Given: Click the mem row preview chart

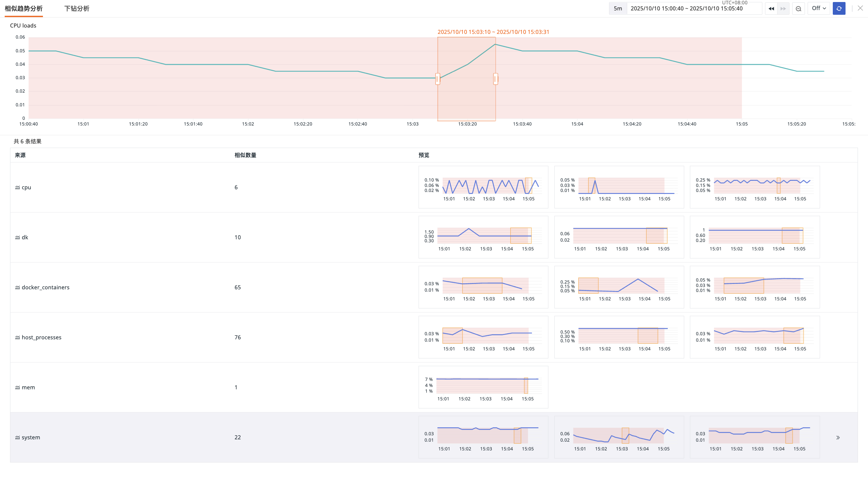Looking at the screenshot, I should 483,387.
